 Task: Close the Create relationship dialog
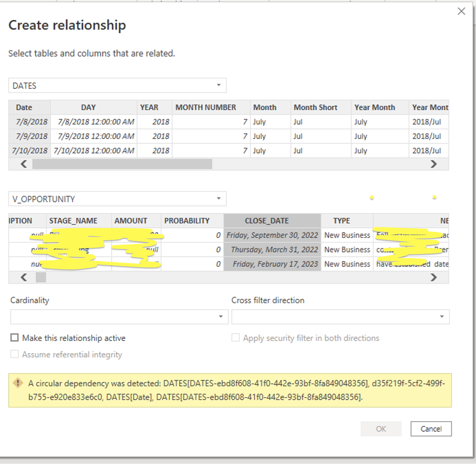[x=461, y=11]
